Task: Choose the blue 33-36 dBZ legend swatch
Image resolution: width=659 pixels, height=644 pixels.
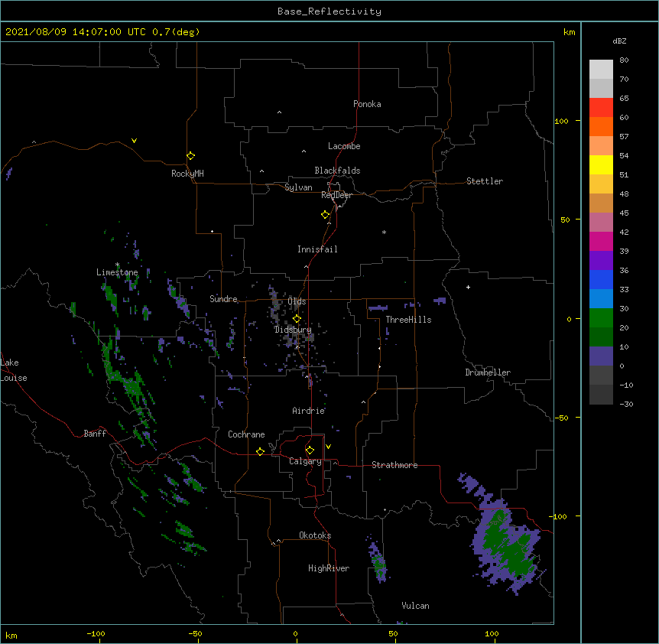Action: coord(601,279)
